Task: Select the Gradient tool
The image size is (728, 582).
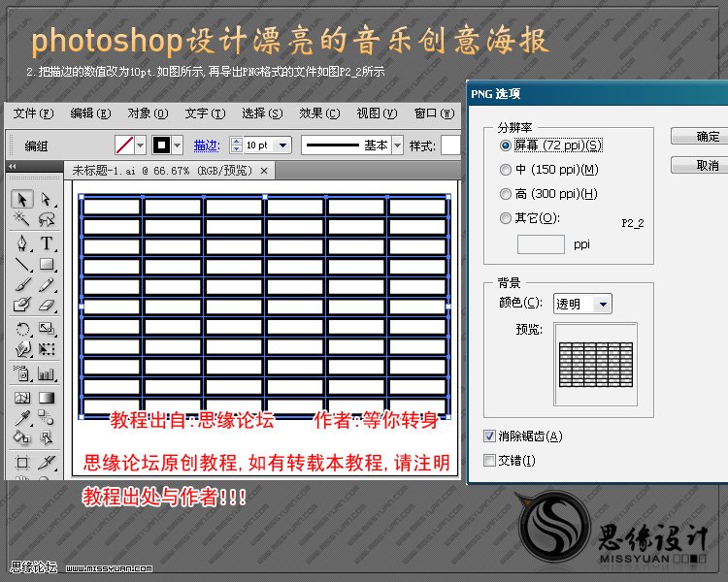Action: pyautogui.click(x=47, y=398)
